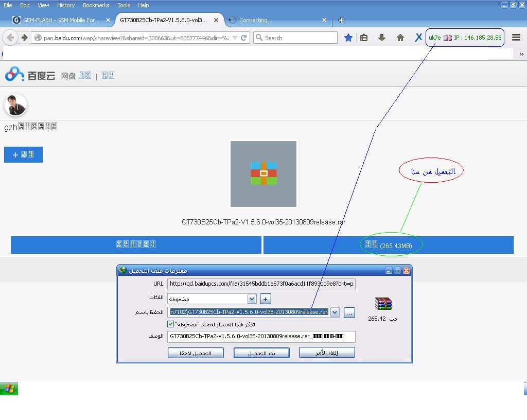
Task: Open the URL history dropdown arrow
Action: point(235,38)
